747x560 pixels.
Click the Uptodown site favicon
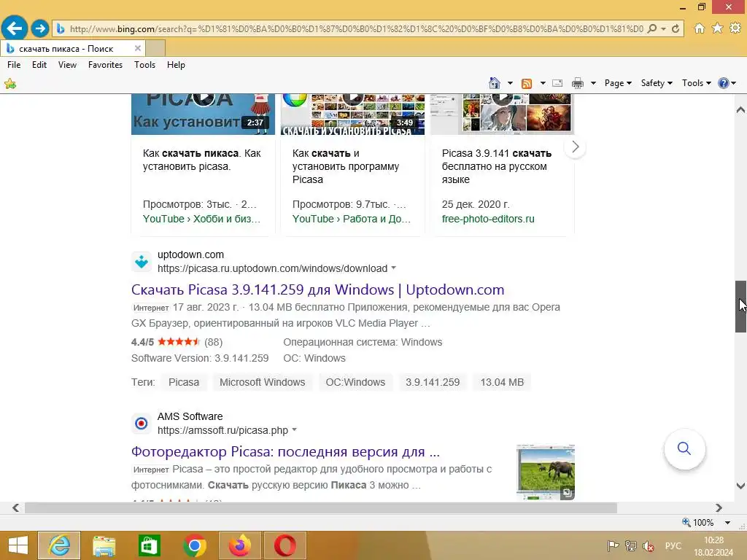pos(142,262)
